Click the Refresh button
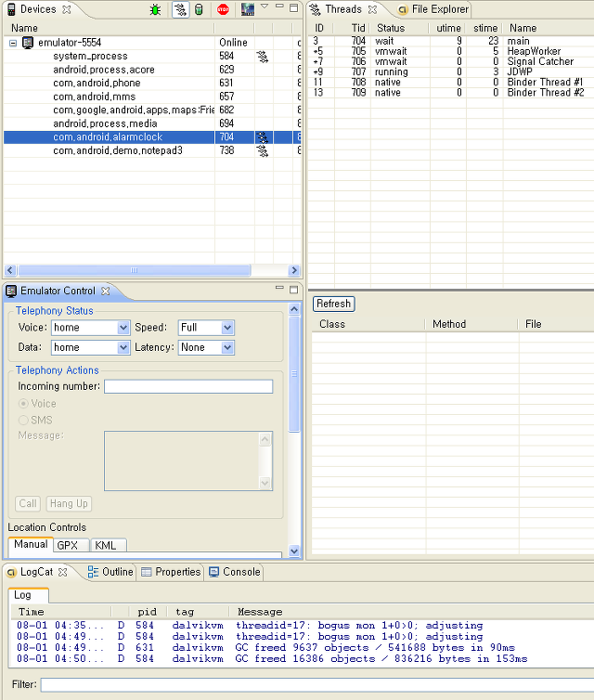Image resolution: width=594 pixels, height=700 pixels. click(x=333, y=304)
